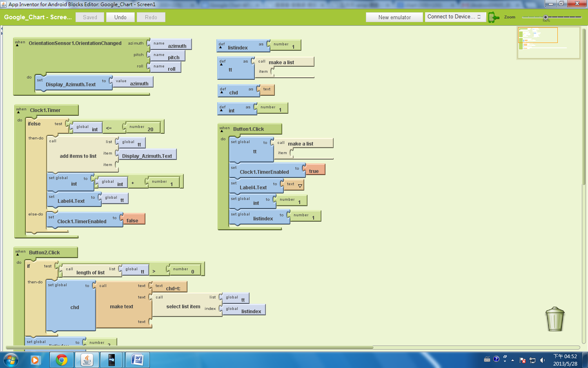Select number 0 block in Button2.Click

point(183,270)
